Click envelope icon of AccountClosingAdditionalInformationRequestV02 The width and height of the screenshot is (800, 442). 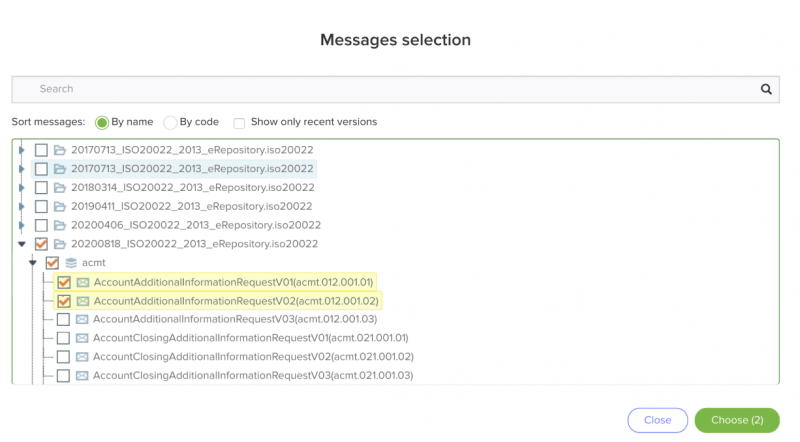[82, 357]
